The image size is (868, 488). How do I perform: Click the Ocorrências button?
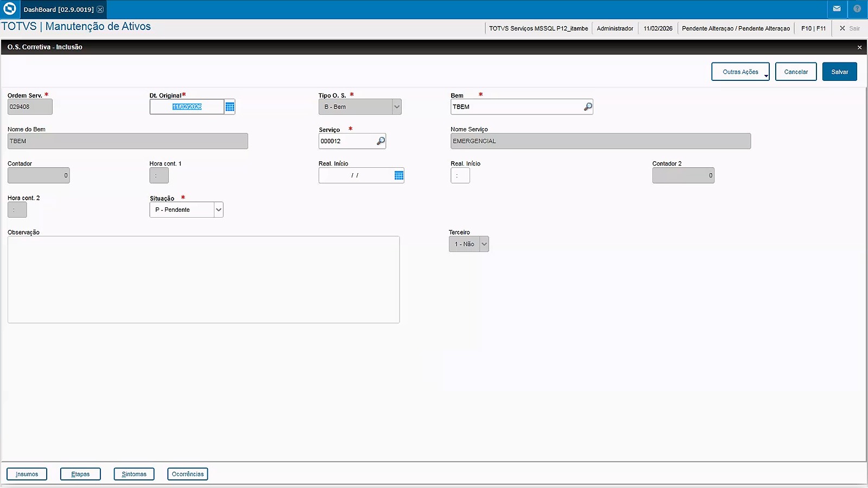(x=187, y=474)
